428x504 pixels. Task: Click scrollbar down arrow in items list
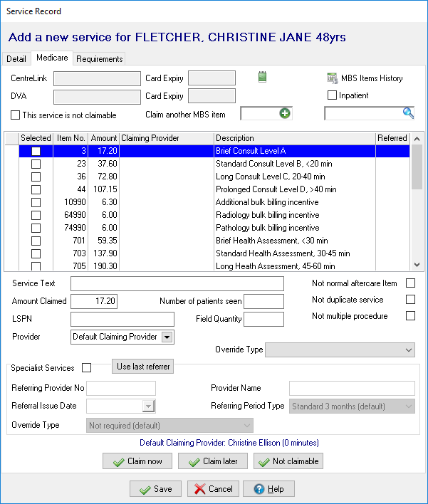pos(417,265)
